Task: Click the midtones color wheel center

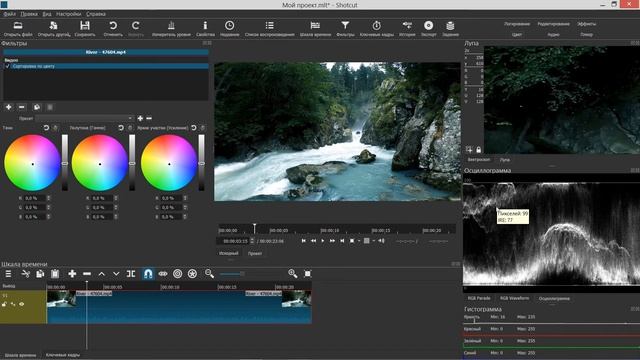Action: [x=100, y=164]
